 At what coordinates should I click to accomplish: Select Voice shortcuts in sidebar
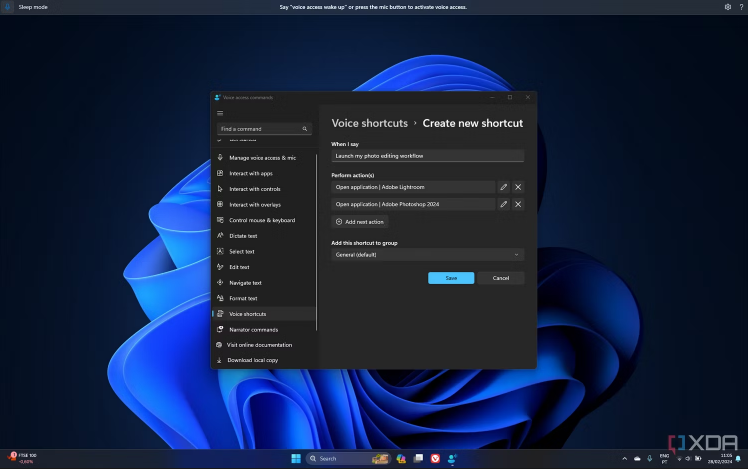tap(263, 314)
